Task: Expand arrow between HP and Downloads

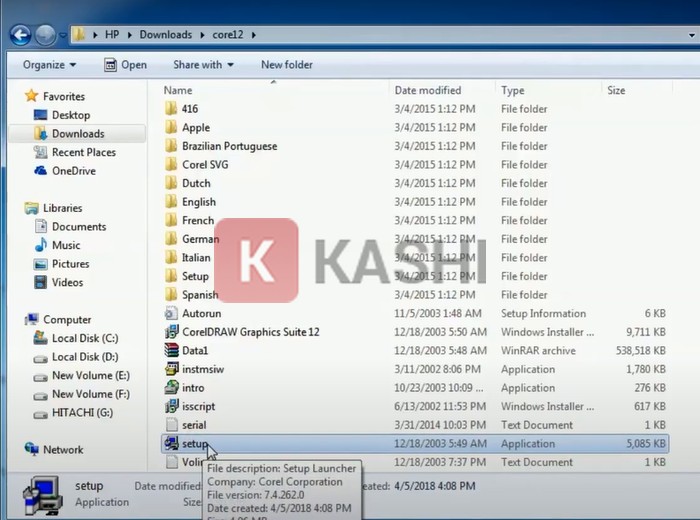Action: pos(129,35)
